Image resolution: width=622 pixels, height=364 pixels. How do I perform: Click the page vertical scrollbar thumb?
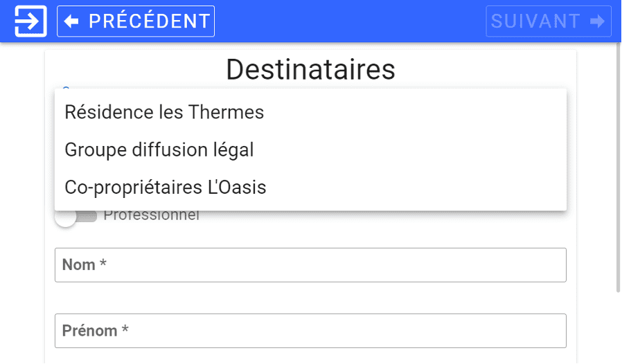click(617, 166)
